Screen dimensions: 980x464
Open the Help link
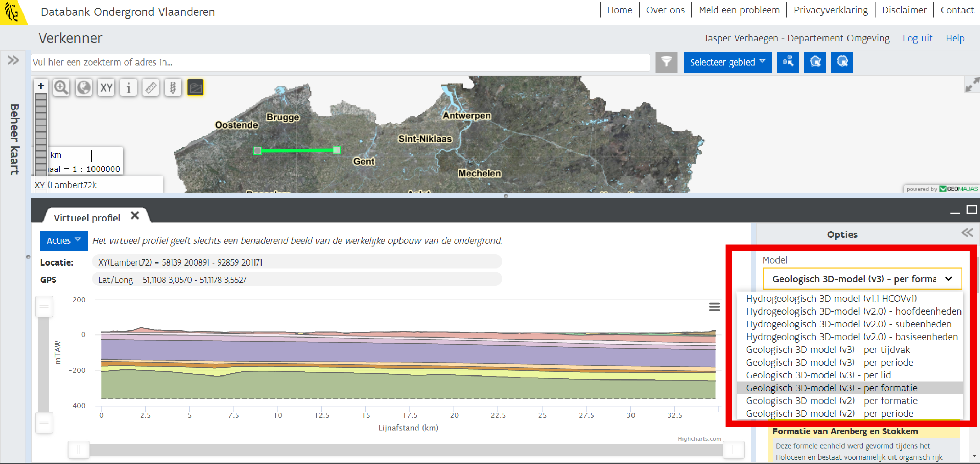[955, 38]
